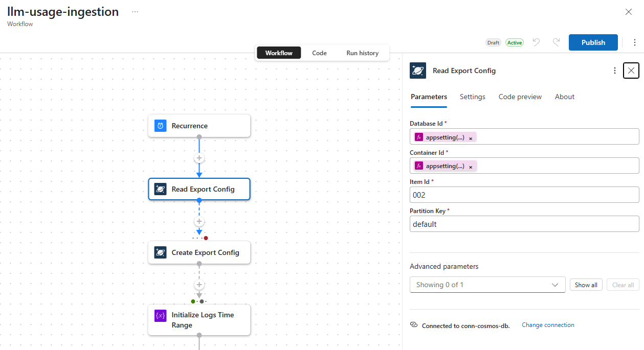Screen dimensions: 644x350
Task: Remove the Container Id appsetting token
Action: (x=471, y=167)
